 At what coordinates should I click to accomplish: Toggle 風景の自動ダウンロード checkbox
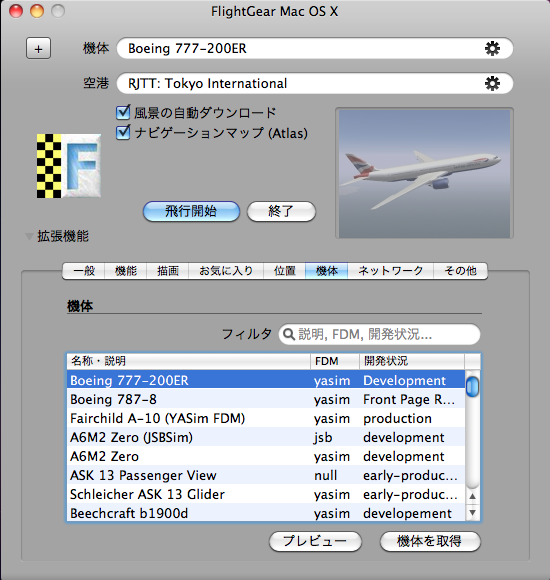pyautogui.click(x=123, y=112)
